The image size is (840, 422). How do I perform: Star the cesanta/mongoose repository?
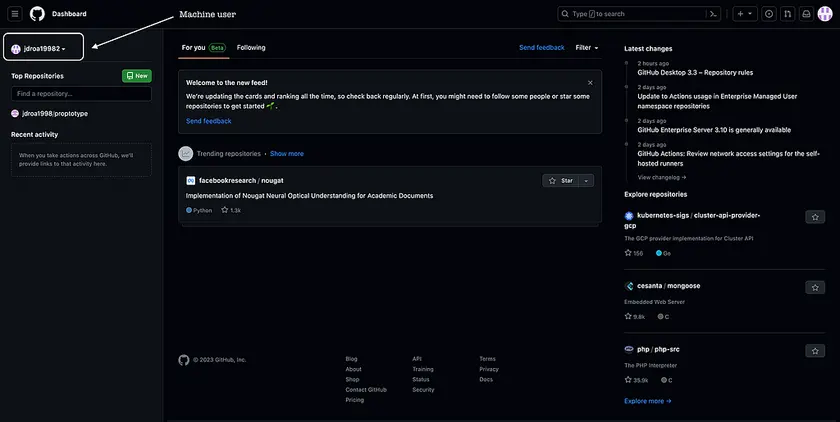pyautogui.click(x=815, y=288)
